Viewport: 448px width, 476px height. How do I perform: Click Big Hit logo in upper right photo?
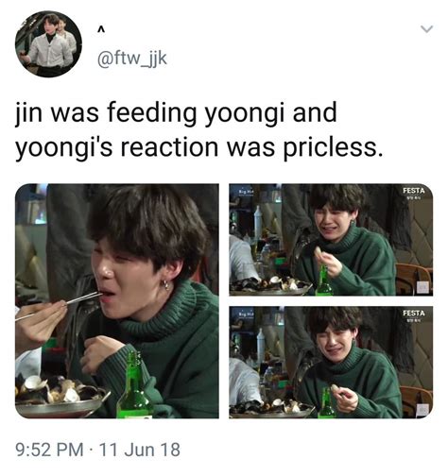(x=245, y=192)
